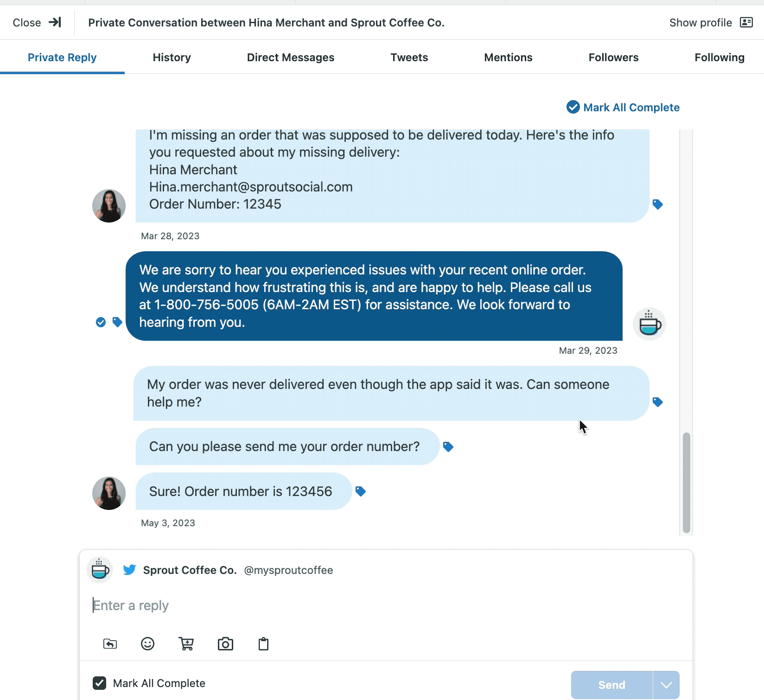The width and height of the screenshot is (764, 700).
Task: Switch to the Tweets tab
Action: click(409, 57)
